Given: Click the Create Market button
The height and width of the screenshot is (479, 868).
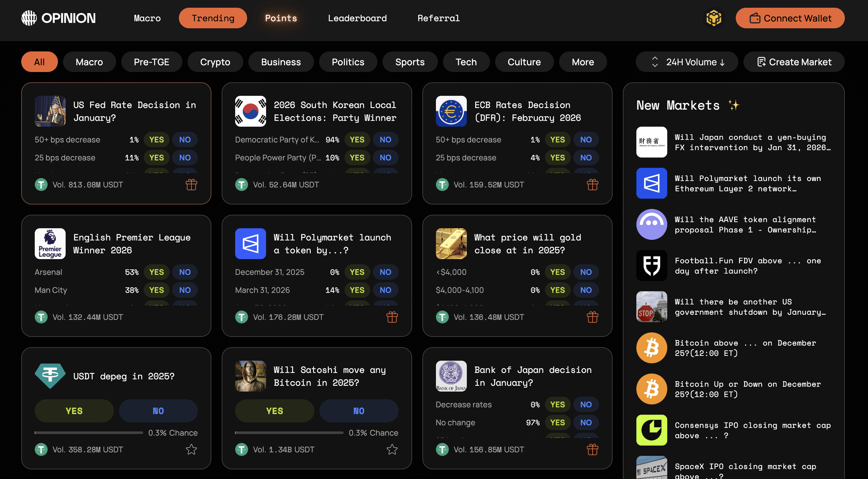Looking at the screenshot, I should click(x=794, y=62).
